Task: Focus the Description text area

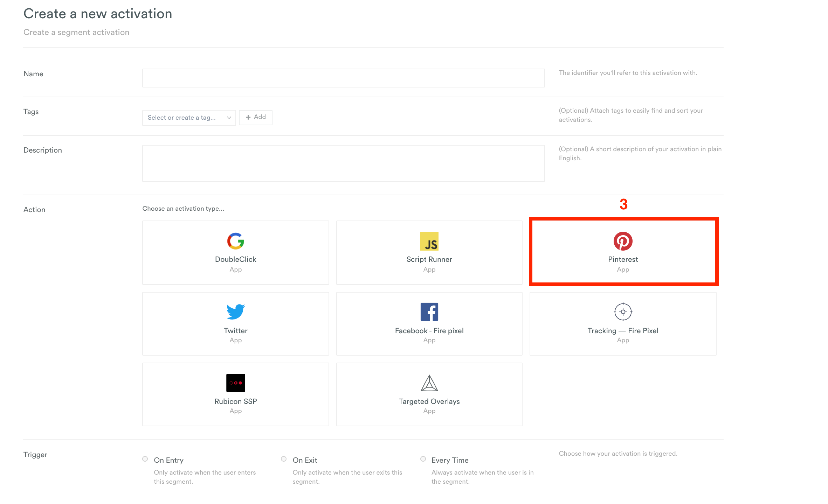Action: (343, 163)
